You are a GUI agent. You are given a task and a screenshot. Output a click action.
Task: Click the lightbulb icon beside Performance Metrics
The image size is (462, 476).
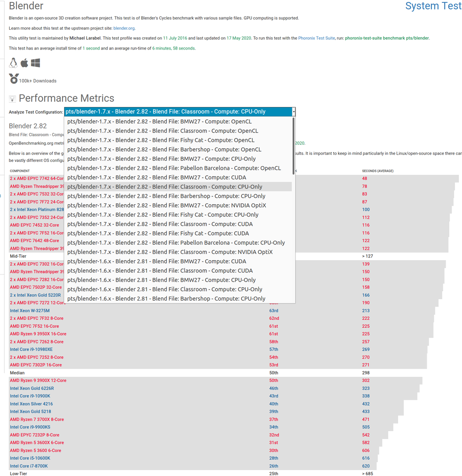pyautogui.click(x=12, y=98)
